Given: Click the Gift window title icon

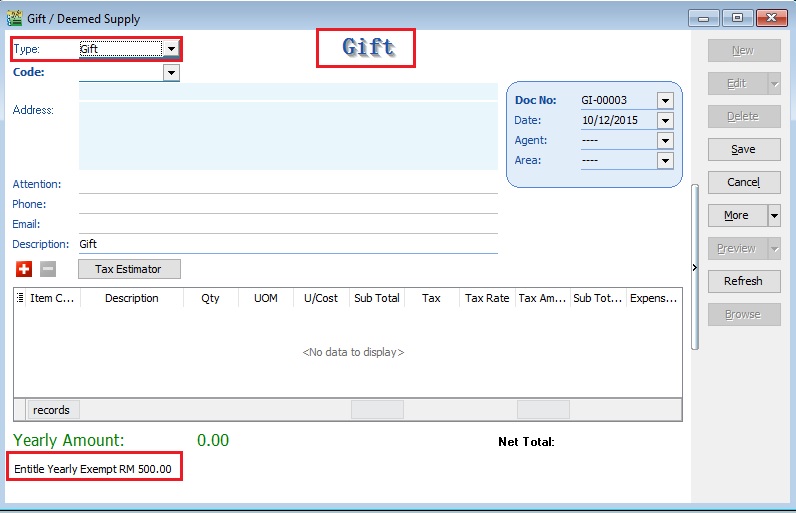Looking at the screenshot, I should coord(14,18).
